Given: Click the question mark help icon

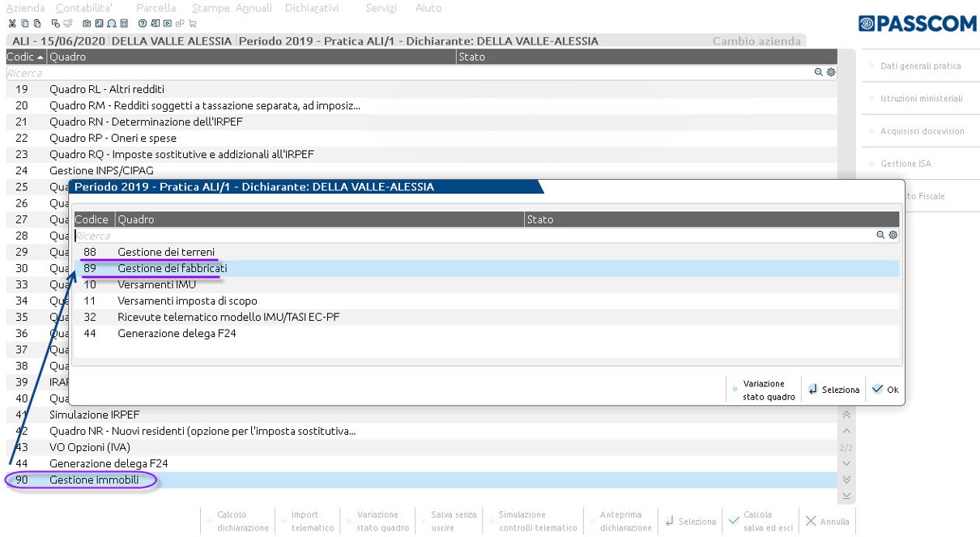Looking at the screenshot, I should 143,23.
